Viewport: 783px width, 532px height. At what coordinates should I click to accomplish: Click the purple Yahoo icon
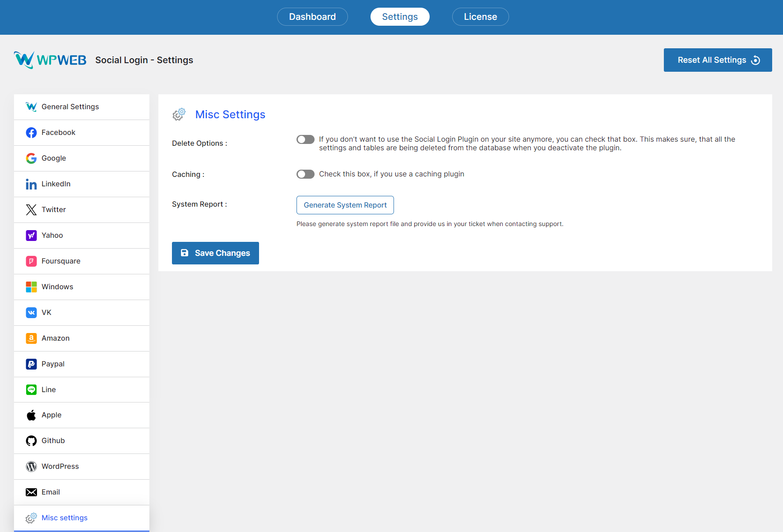31,236
